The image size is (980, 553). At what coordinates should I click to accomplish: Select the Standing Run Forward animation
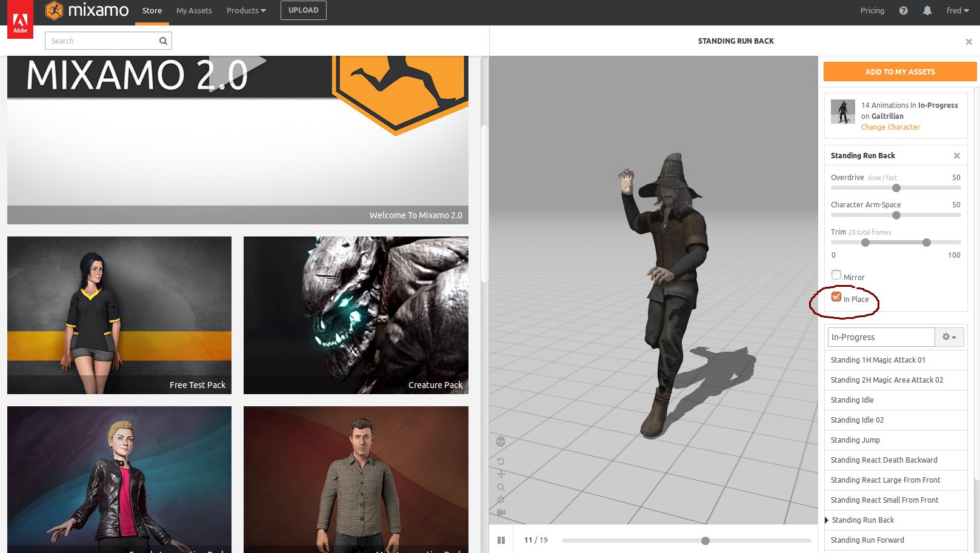(x=896, y=540)
